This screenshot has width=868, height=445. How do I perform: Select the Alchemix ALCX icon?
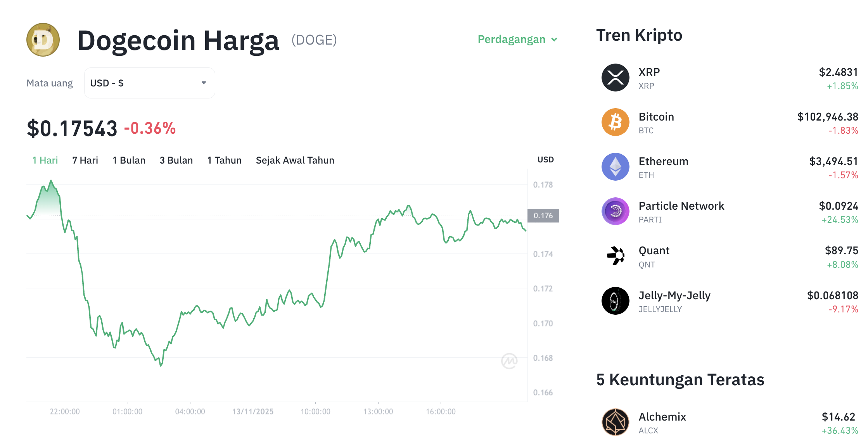point(615,422)
